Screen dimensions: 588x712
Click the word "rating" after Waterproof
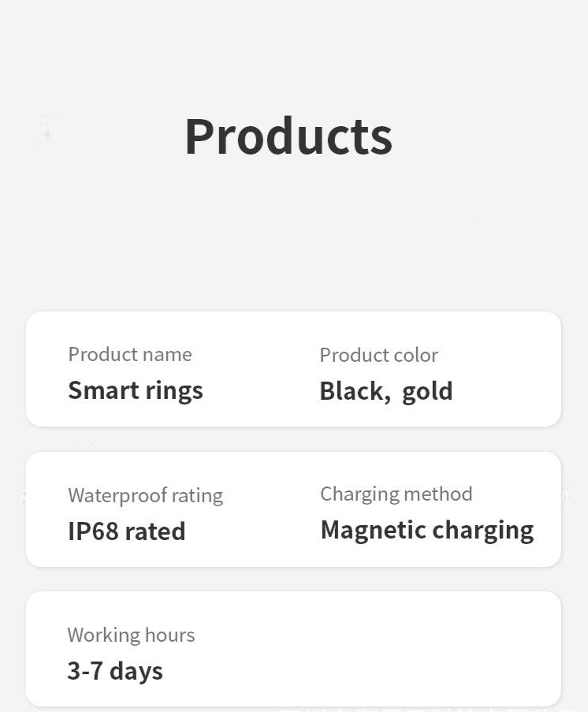click(197, 496)
